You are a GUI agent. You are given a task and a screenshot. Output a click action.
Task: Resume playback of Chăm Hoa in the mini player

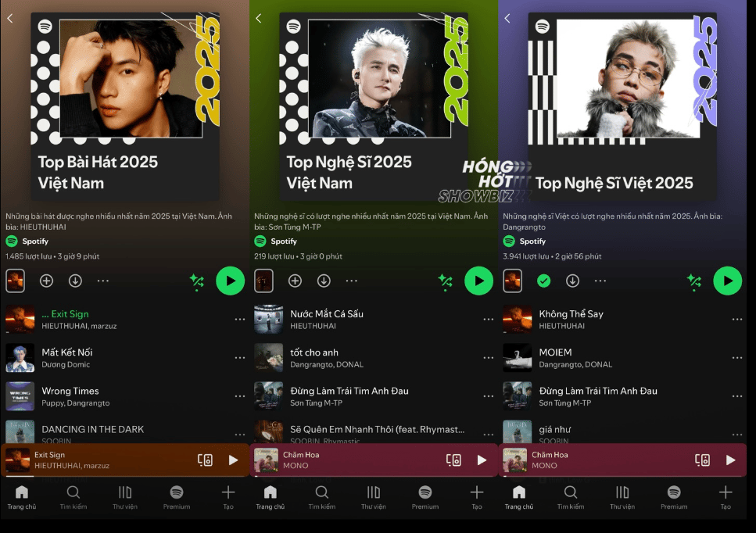[x=481, y=460]
